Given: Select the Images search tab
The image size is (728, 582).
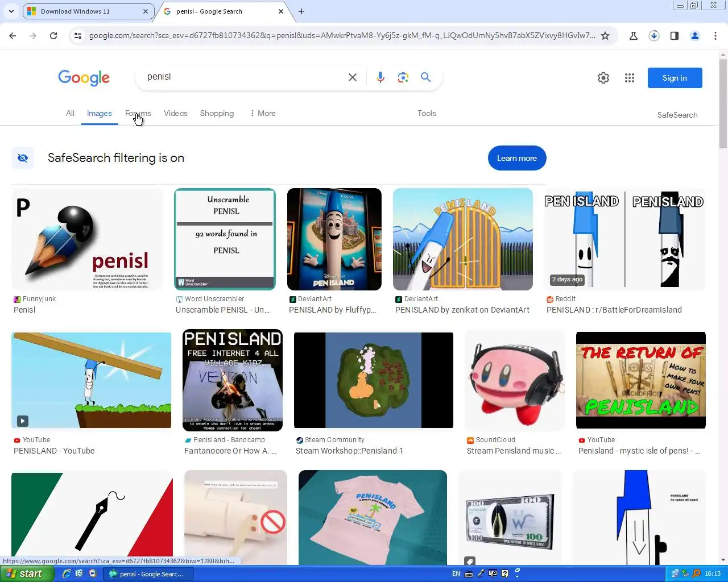Looking at the screenshot, I should coord(100,113).
